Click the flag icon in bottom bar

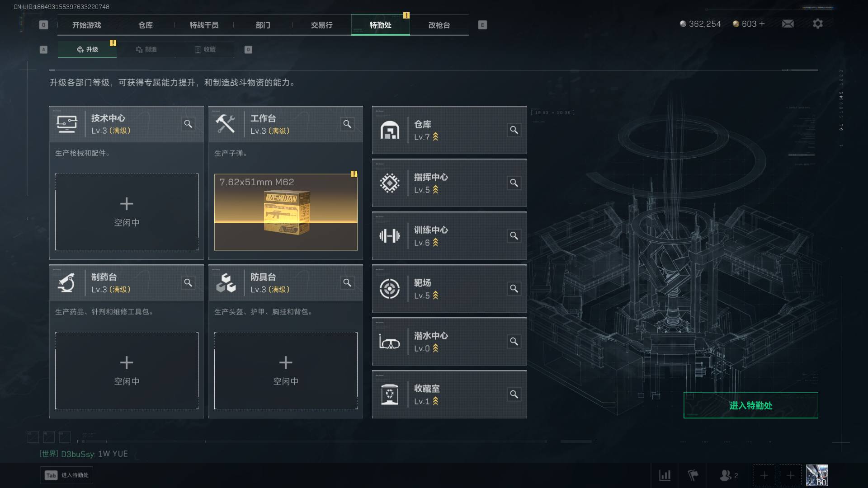(x=693, y=475)
